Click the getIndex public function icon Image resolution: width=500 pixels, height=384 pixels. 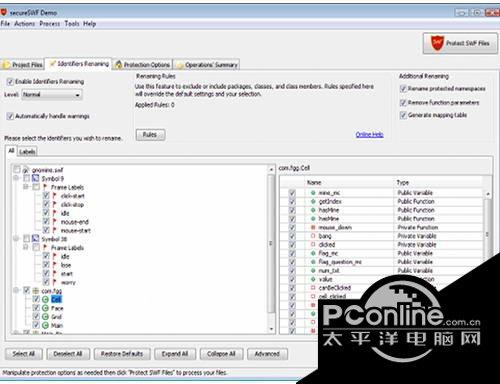[x=313, y=201]
